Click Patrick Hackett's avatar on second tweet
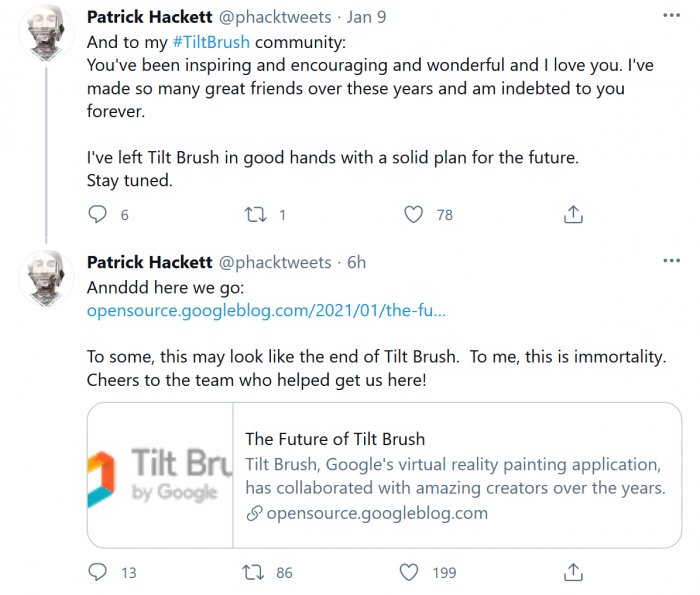The height and width of the screenshot is (595, 700). click(45, 283)
